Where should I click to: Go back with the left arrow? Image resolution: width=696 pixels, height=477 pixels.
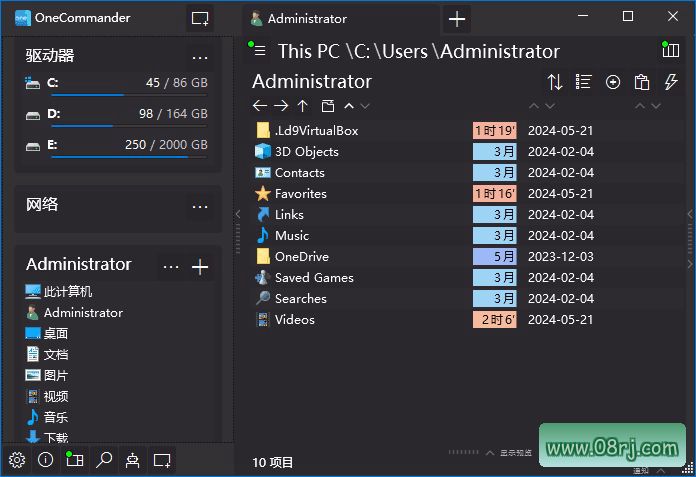pos(260,106)
